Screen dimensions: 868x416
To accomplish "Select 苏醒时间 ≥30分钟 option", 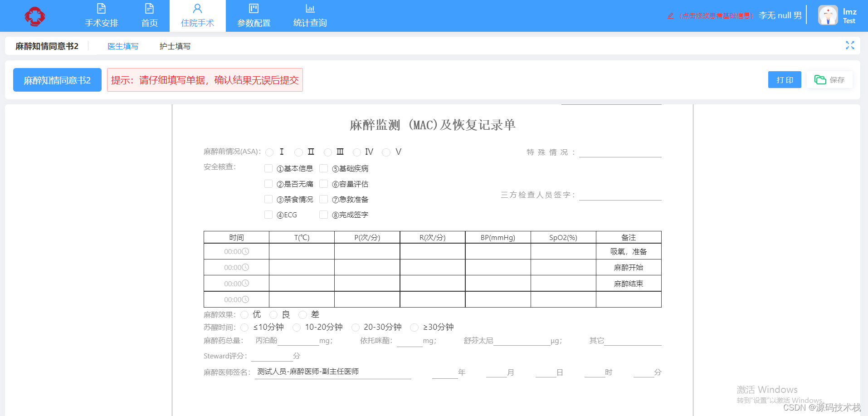I will click(x=414, y=328).
